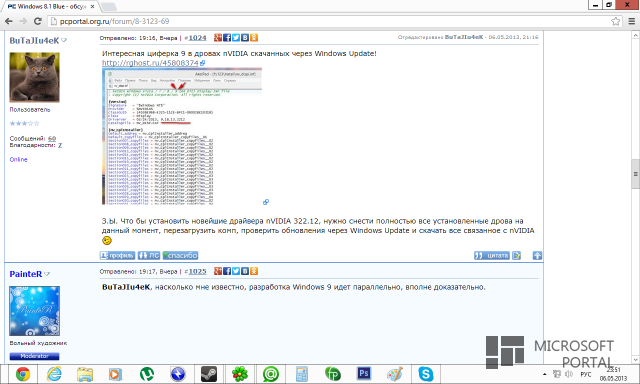Click the scrollbar up arrow
This screenshot has width=640, height=384.
[x=636, y=36]
